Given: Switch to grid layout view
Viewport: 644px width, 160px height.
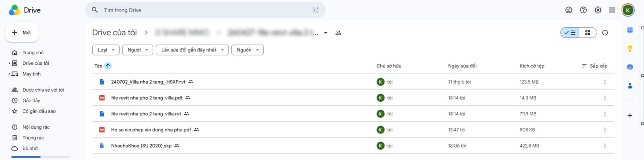Looking at the screenshot, I should [588, 33].
